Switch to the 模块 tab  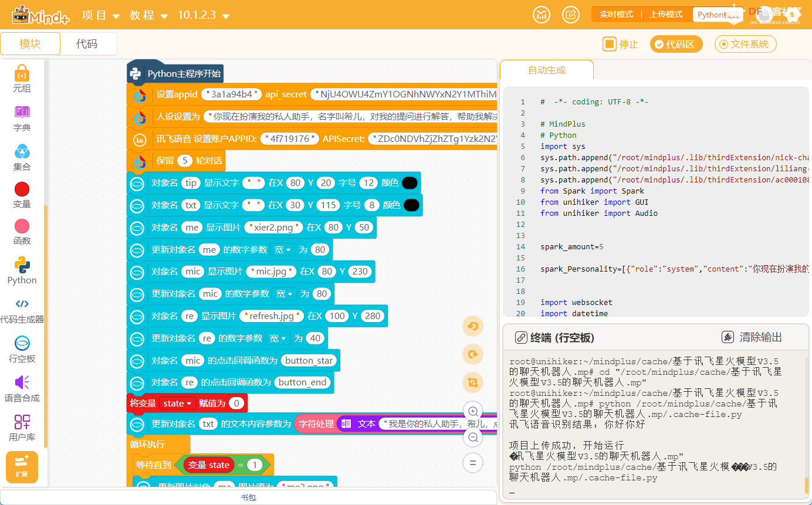click(x=30, y=44)
